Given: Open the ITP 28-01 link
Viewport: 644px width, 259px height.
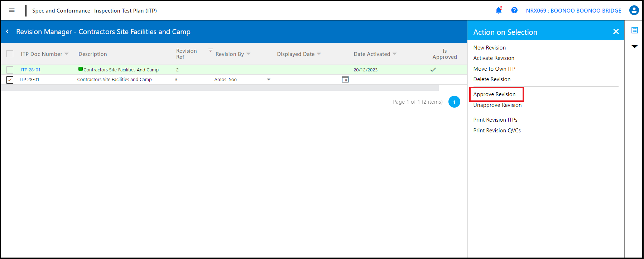Looking at the screenshot, I should [x=31, y=70].
